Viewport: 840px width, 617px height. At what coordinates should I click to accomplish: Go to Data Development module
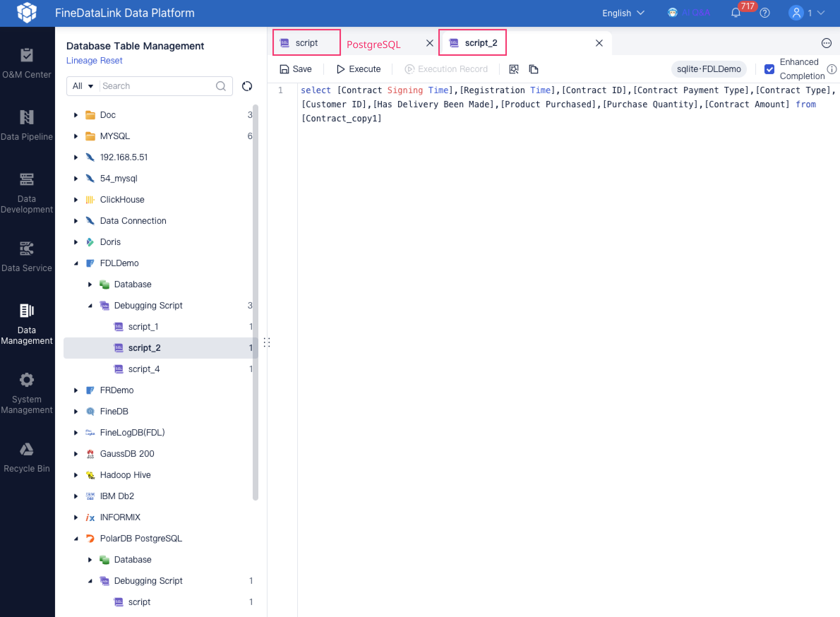(26, 193)
